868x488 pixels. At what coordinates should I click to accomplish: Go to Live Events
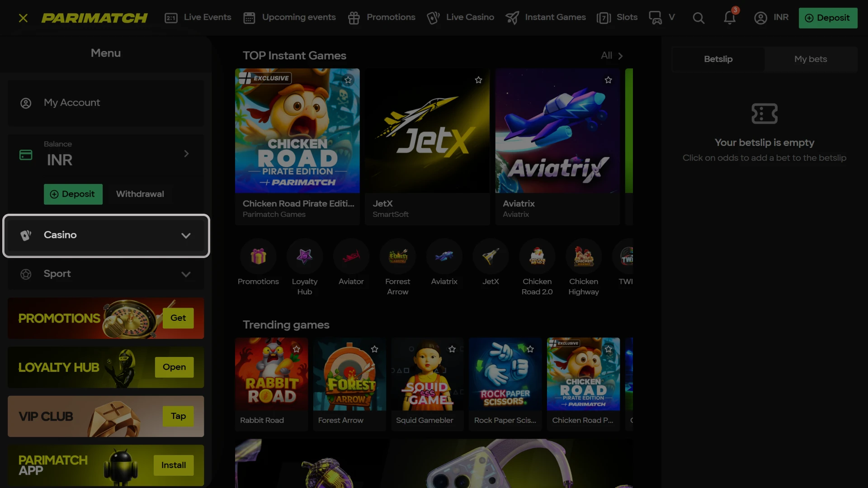198,18
